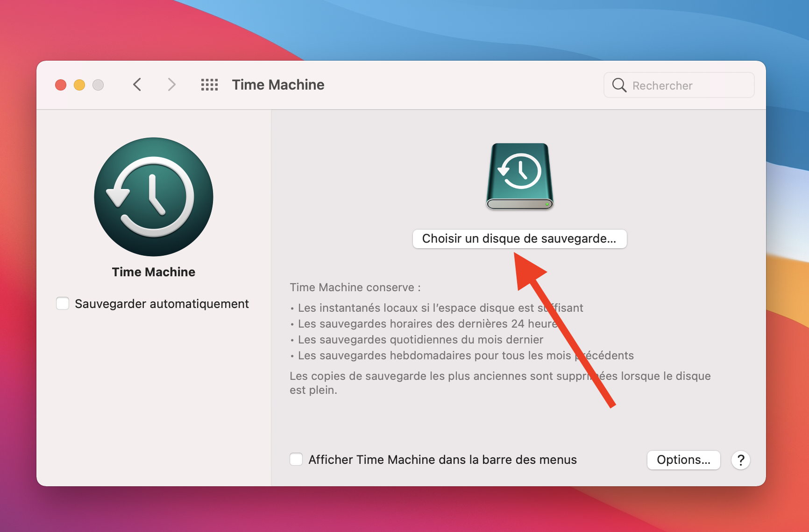809x532 pixels.
Task: Select the Time Machine clock icon
Action: point(153,196)
